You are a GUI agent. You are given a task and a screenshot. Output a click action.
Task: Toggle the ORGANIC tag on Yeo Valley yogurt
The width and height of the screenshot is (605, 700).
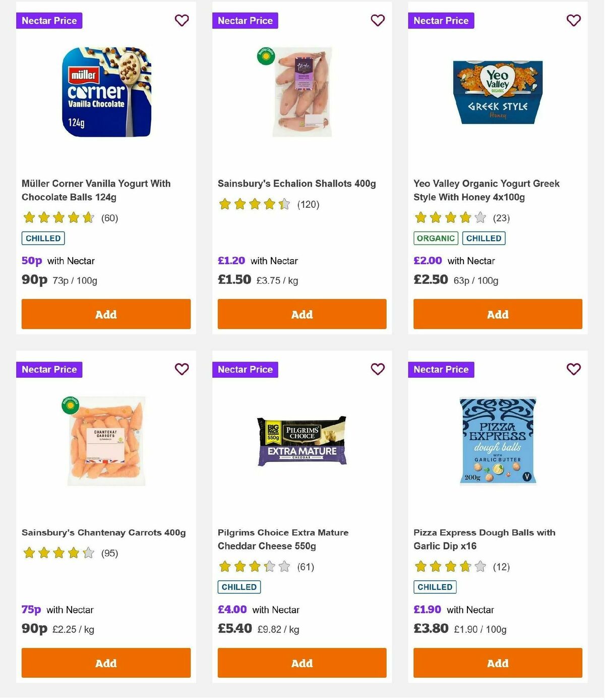click(x=436, y=238)
